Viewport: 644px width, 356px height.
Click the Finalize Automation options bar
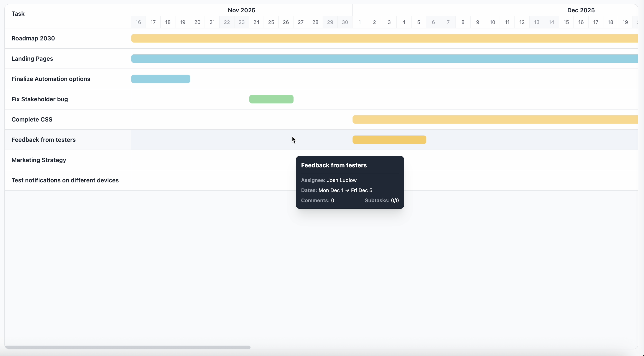pyautogui.click(x=161, y=79)
